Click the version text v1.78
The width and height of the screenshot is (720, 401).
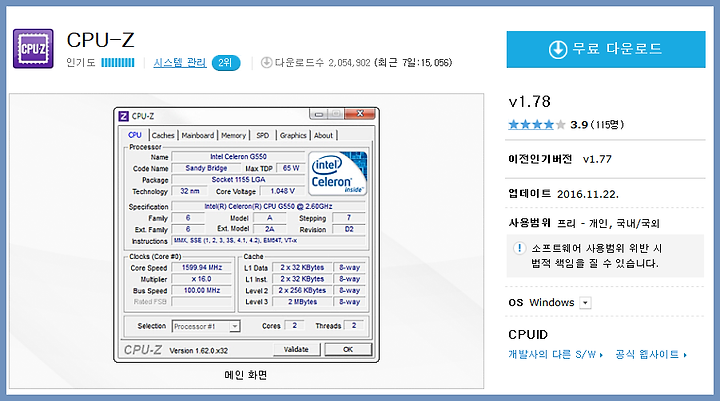click(x=529, y=102)
